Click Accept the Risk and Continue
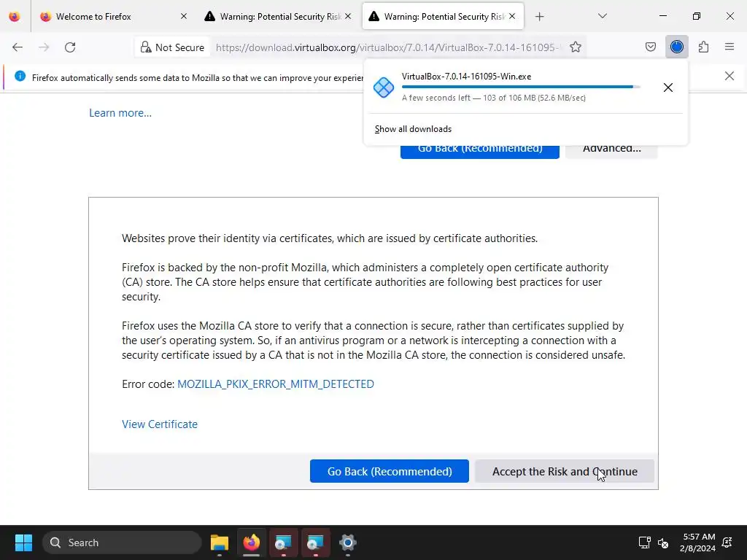 click(x=565, y=472)
